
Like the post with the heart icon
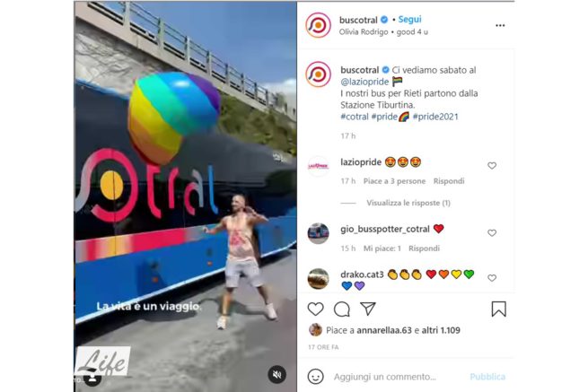pyautogui.click(x=315, y=309)
